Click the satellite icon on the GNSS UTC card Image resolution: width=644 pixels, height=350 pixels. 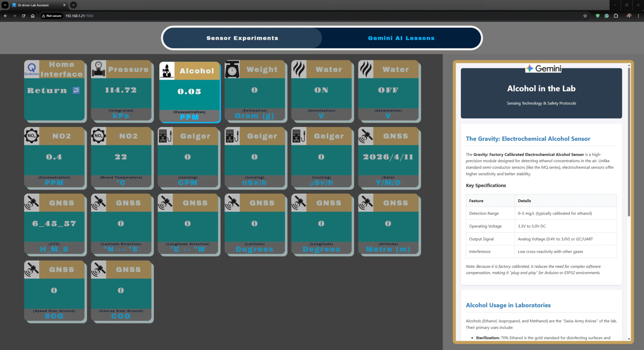coord(32,203)
